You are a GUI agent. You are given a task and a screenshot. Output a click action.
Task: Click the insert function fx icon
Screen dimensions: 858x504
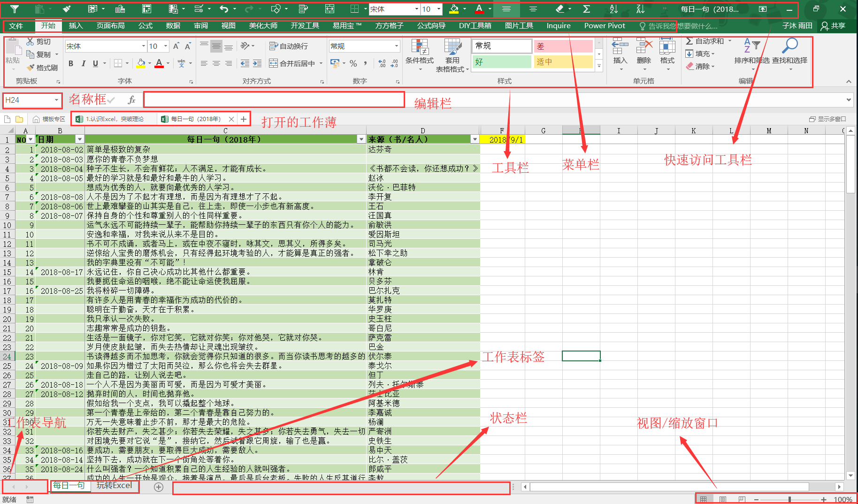pos(132,99)
